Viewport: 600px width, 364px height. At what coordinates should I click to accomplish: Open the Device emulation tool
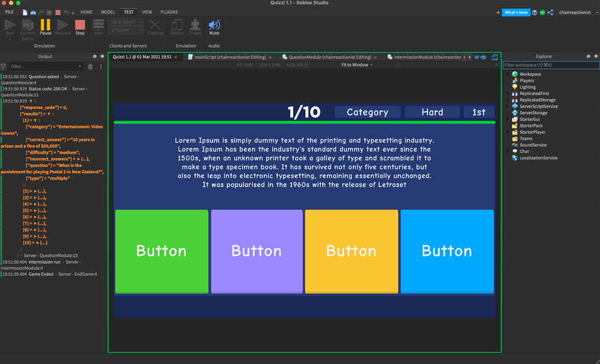(177, 27)
